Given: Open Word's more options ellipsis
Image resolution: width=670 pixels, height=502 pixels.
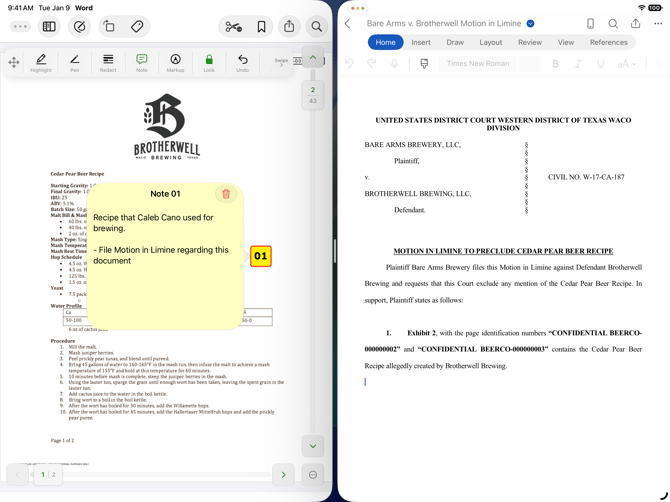Looking at the screenshot, I should click(658, 23).
